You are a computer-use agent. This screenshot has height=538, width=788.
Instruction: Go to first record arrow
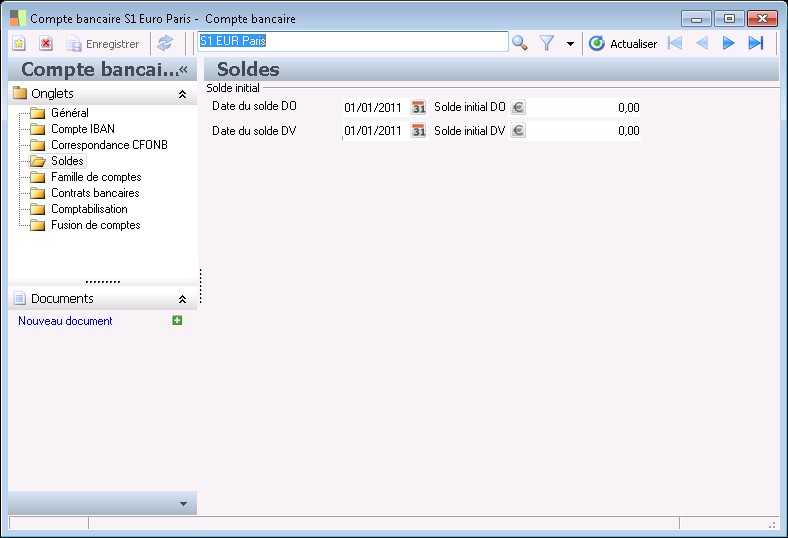pyautogui.click(x=675, y=43)
